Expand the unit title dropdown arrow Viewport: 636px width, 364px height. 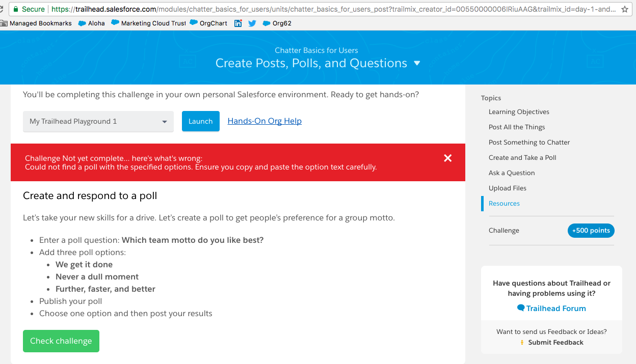click(x=417, y=63)
